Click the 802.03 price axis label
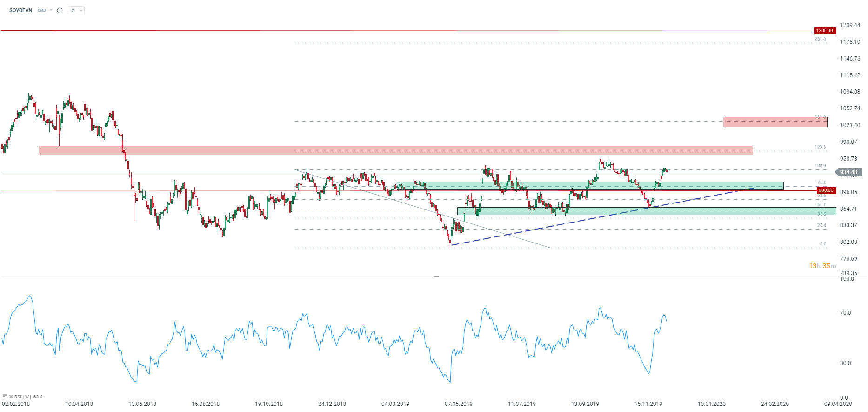 pos(848,242)
